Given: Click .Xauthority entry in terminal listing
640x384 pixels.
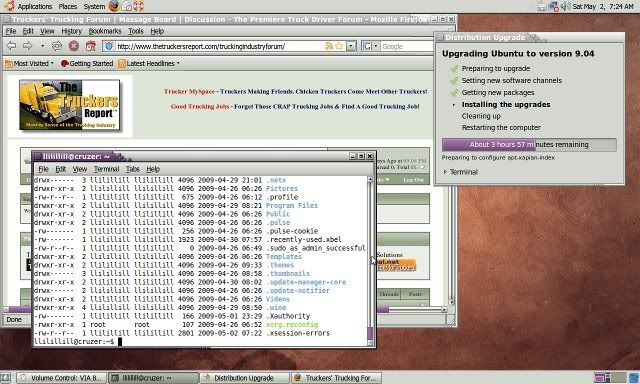Looking at the screenshot, I should 288,316.
